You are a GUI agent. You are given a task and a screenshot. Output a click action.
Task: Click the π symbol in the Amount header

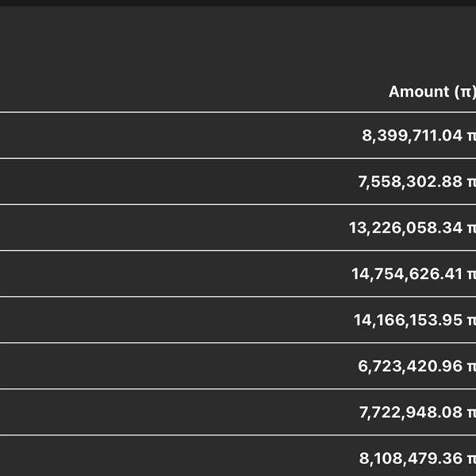(x=466, y=92)
